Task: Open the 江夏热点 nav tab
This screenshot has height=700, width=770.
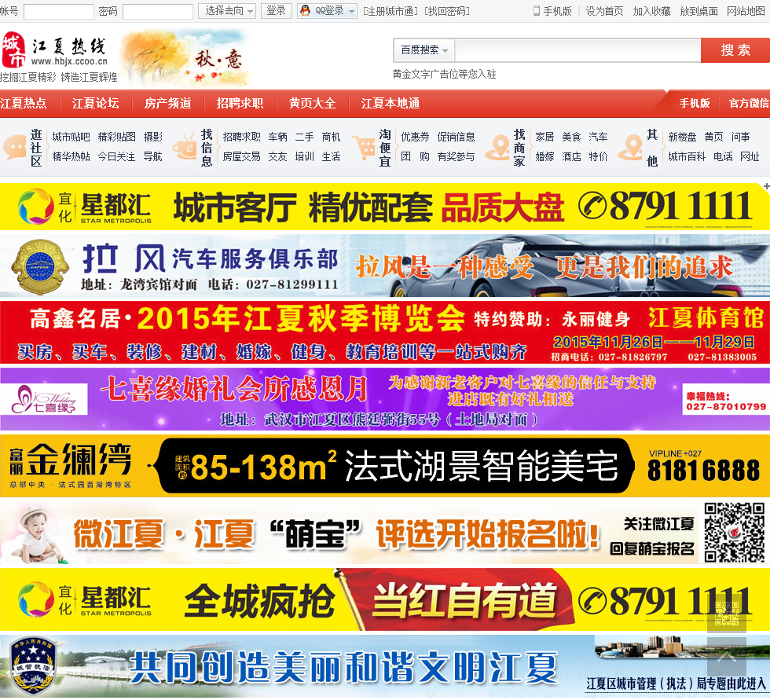Action: (x=24, y=103)
